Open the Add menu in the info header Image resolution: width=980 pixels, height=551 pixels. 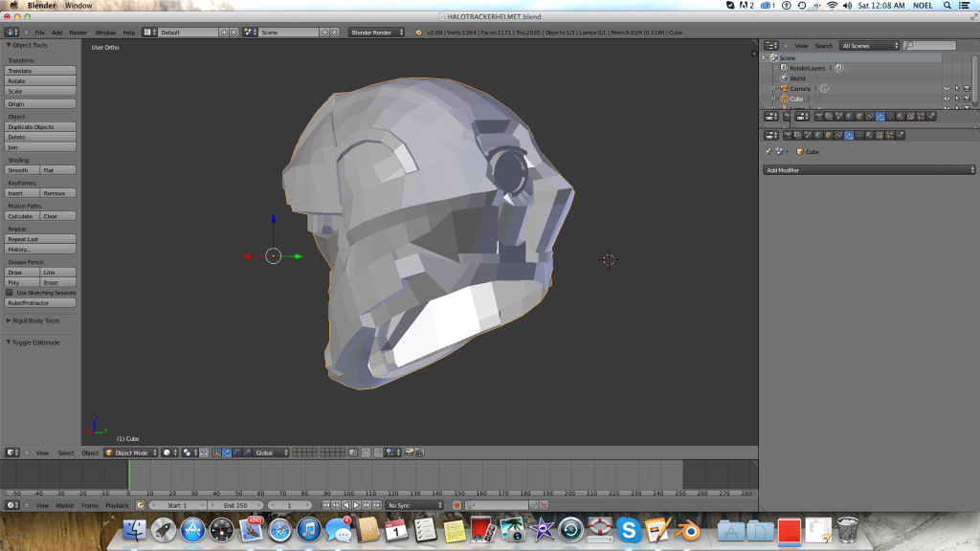click(56, 33)
